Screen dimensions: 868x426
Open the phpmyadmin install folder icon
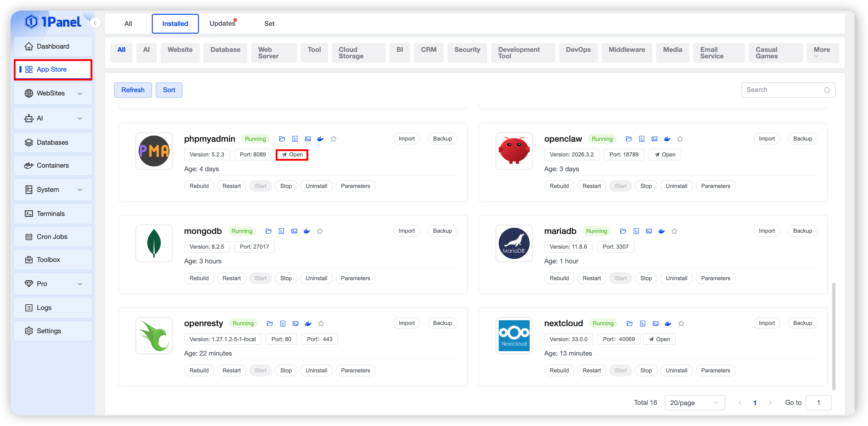click(282, 139)
